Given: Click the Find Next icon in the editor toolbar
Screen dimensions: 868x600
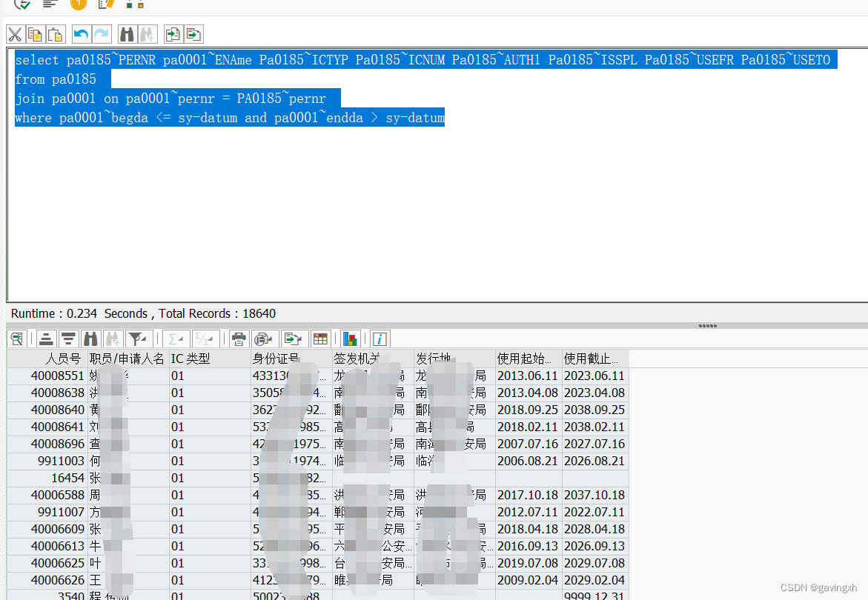Looking at the screenshot, I should pyautogui.click(x=147, y=34).
